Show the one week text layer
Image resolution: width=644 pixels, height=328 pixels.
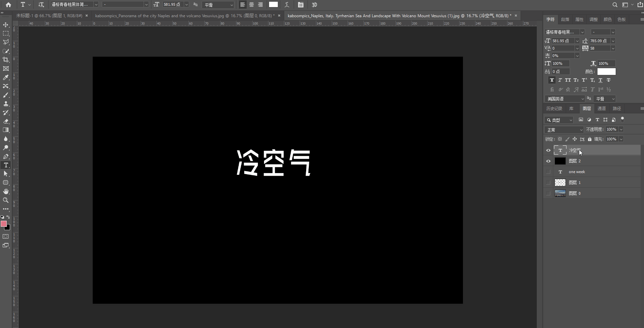coord(548,172)
